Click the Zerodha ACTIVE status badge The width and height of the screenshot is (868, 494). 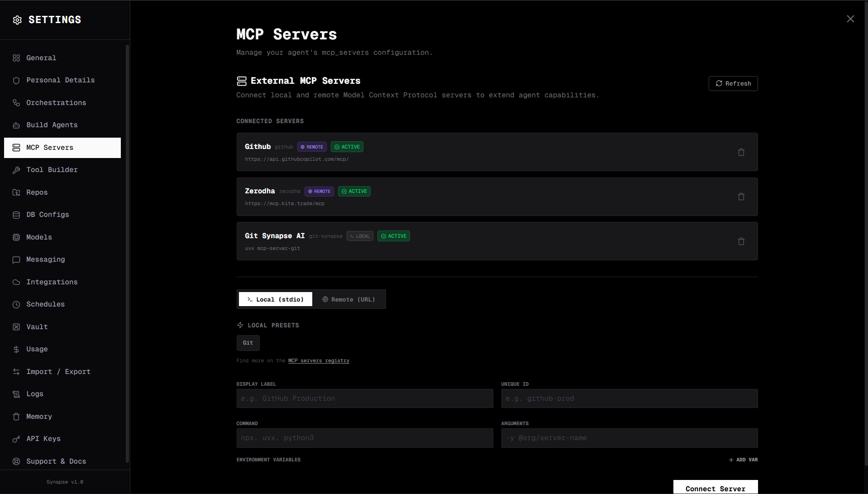pos(354,191)
